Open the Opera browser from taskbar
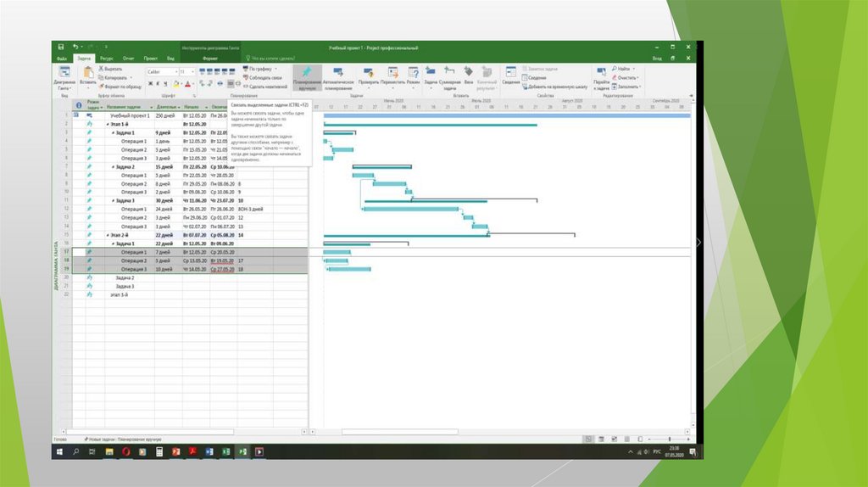This screenshot has width=868, height=487. (x=125, y=451)
